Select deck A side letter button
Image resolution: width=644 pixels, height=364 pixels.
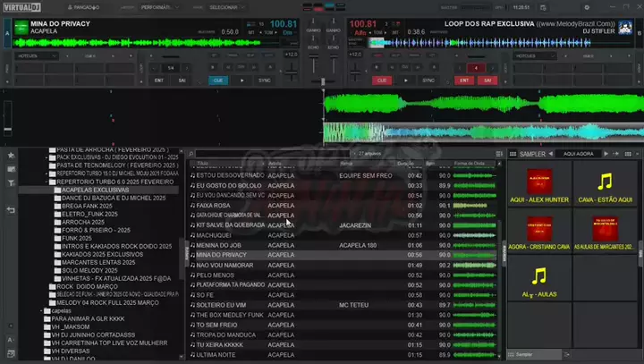pos(7,34)
